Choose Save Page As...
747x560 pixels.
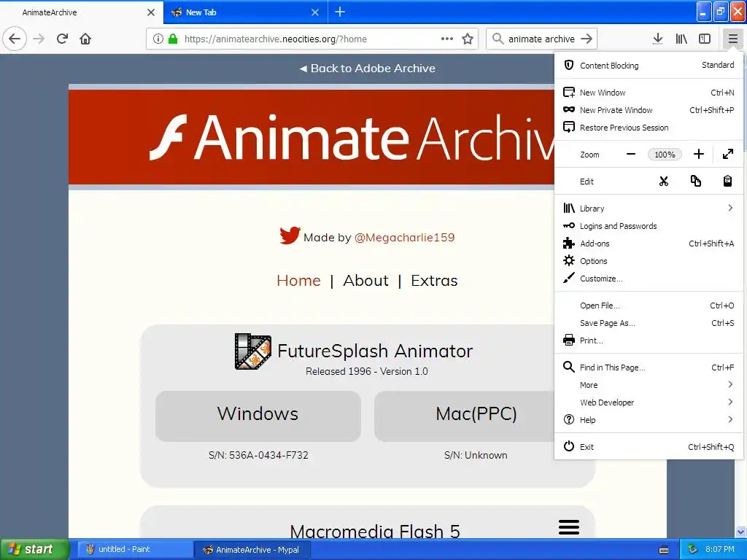[649, 323]
